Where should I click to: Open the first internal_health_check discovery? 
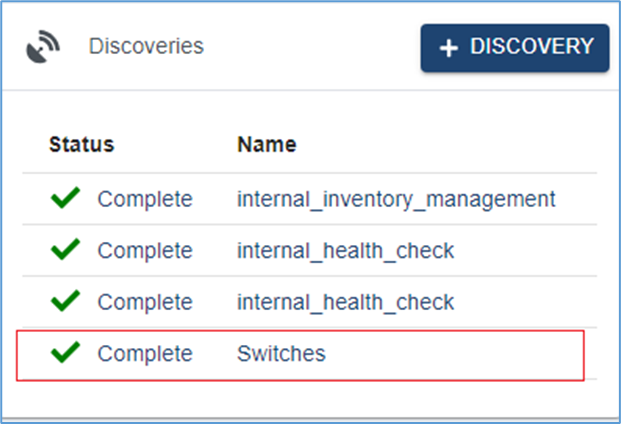point(345,250)
